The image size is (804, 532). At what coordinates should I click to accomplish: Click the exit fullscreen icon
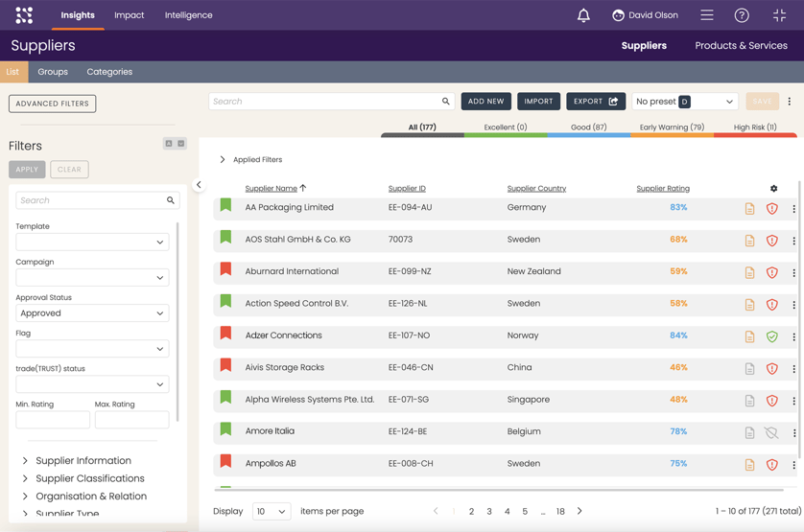(x=779, y=15)
